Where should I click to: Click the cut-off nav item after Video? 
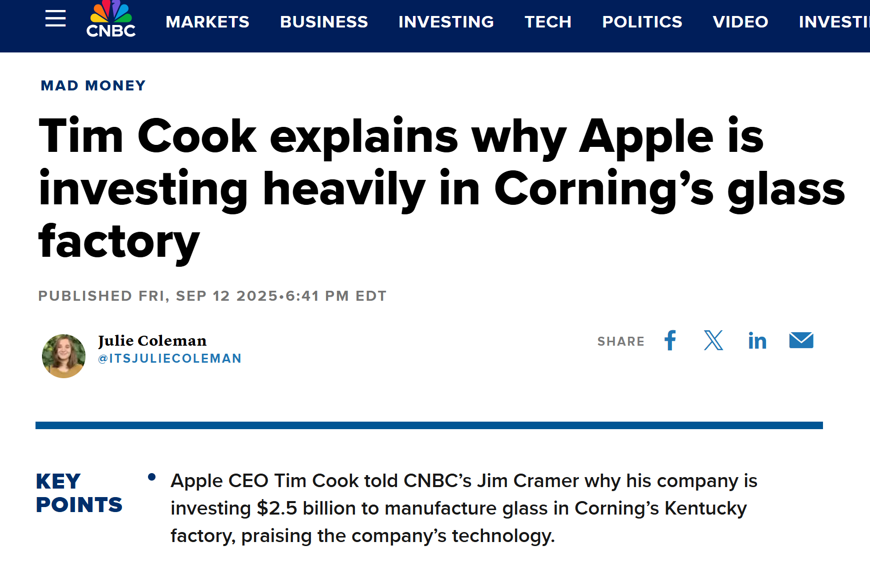coord(833,22)
